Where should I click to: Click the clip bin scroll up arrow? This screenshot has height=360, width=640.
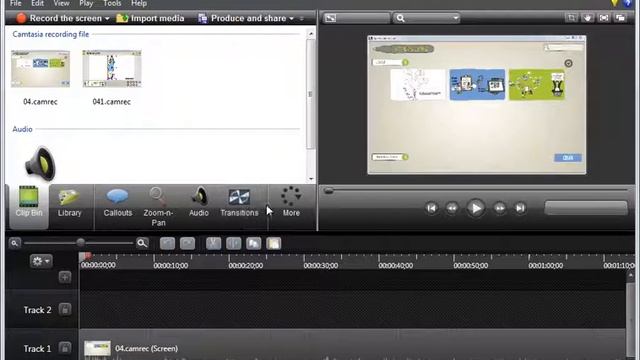[x=311, y=34]
